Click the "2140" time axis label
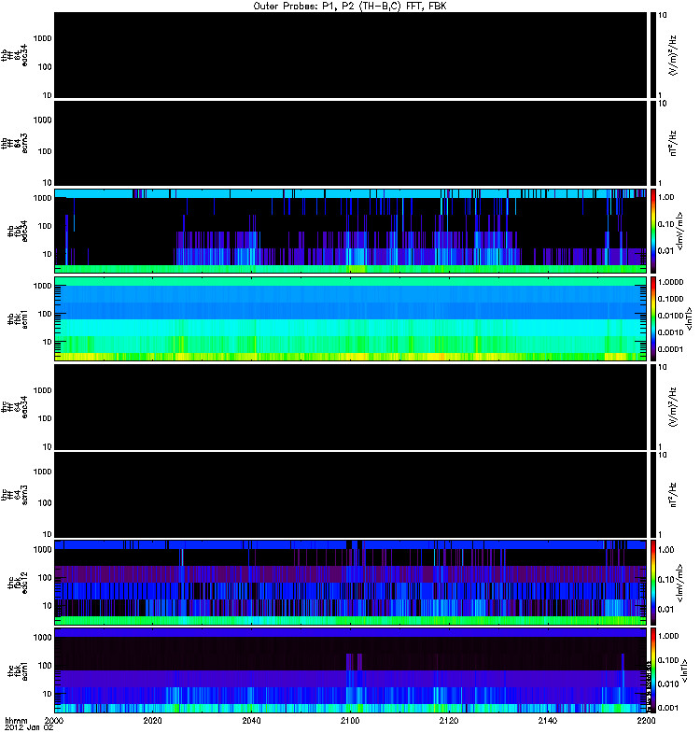700x747 pixels. click(x=548, y=720)
